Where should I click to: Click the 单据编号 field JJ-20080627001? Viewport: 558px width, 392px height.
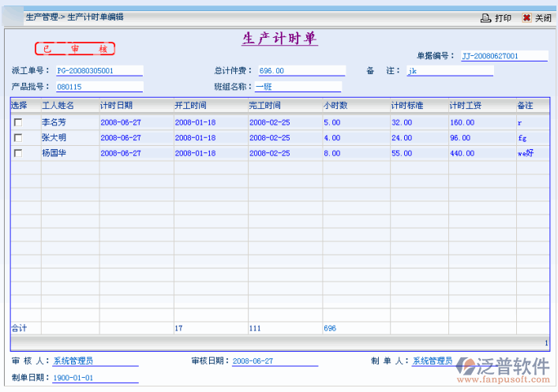pyautogui.click(x=503, y=56)
